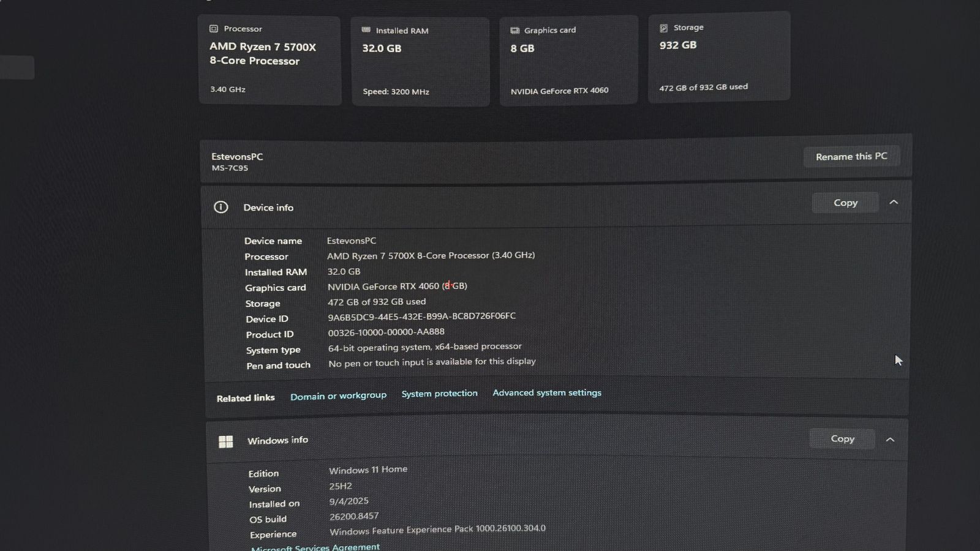This screenshot has height=551, width=980.
Task: Click the Processor value in Device info list
Action: pos(431,255)
